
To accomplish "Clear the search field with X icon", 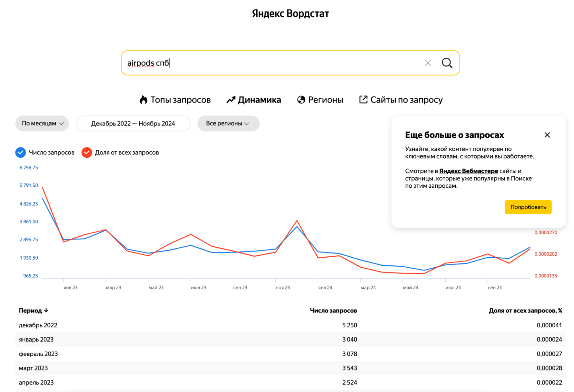I will 428,63.
